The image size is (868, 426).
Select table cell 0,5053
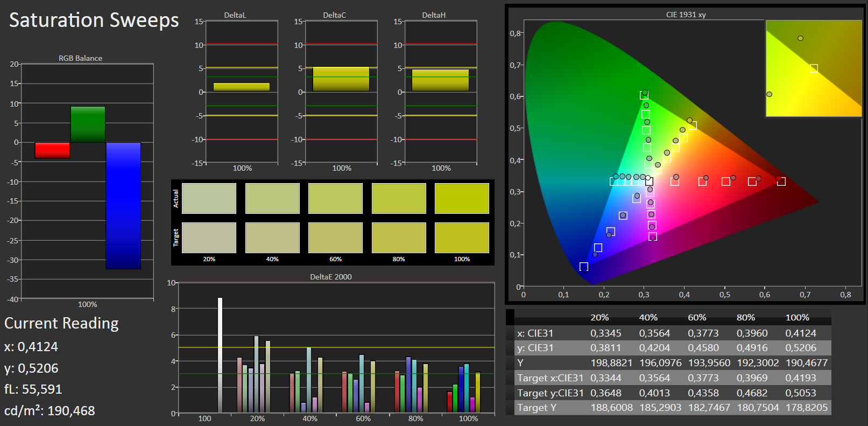click(x=801, y=393)
